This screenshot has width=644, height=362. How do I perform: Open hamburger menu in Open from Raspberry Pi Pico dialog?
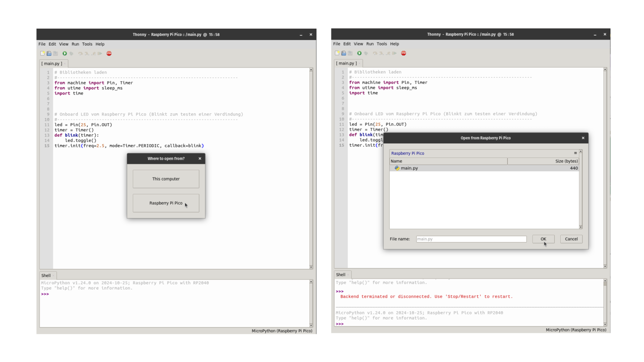click(x=575, y=153)
